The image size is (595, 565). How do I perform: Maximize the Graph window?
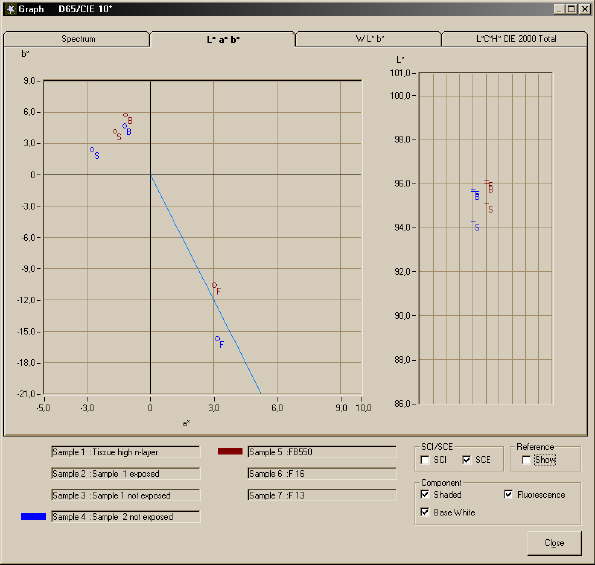click(571, 9)
